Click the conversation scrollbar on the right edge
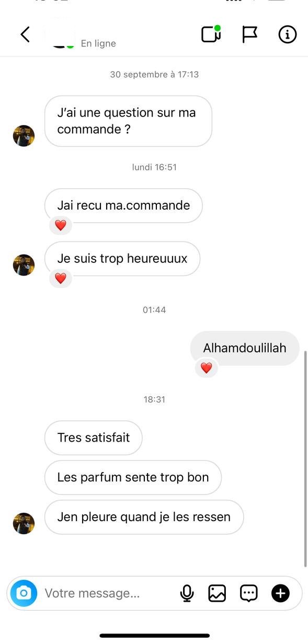The height and width of the screenshot is (644, 308). [x=305, y=459]
